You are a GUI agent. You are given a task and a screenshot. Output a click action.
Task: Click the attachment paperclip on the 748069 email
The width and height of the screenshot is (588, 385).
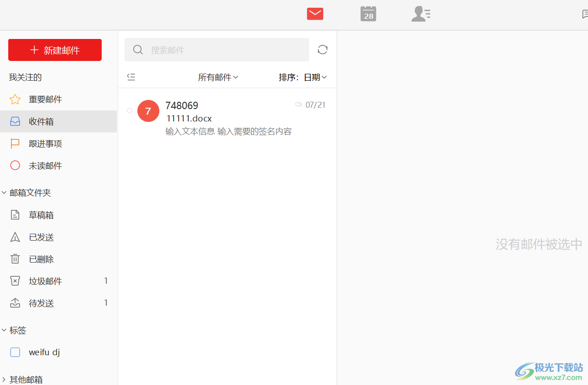click(299, 104)
